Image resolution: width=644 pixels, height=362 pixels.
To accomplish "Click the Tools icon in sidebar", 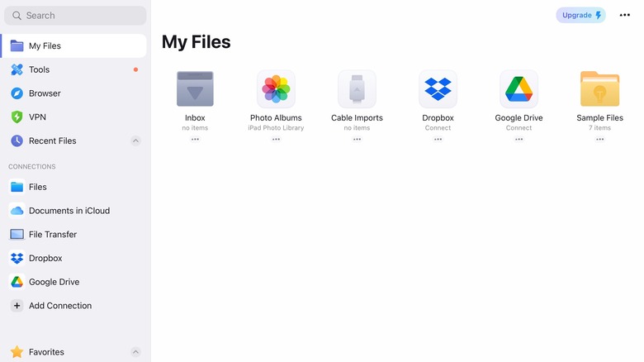I will 17,69.
